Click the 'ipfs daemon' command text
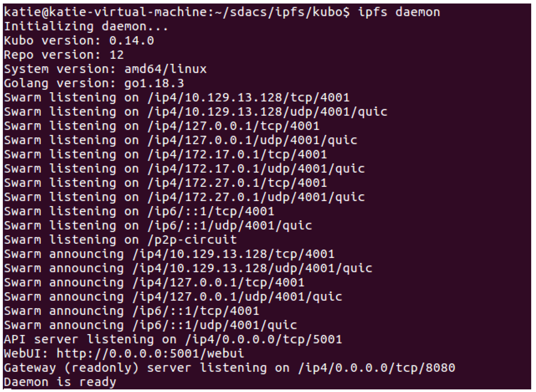The width and height of the screenshot is (536, 392). coord(399,12)
